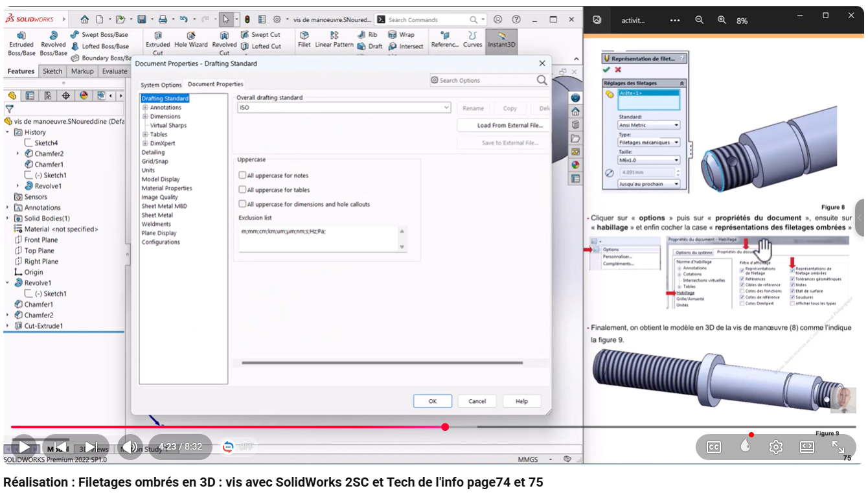Enable All uppercase for notes
The height and width of the screenshot is (495, 868).
point(242,176)
